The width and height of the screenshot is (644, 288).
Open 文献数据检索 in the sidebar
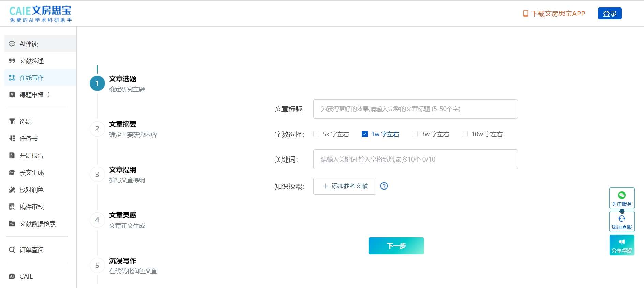point(40,224)
